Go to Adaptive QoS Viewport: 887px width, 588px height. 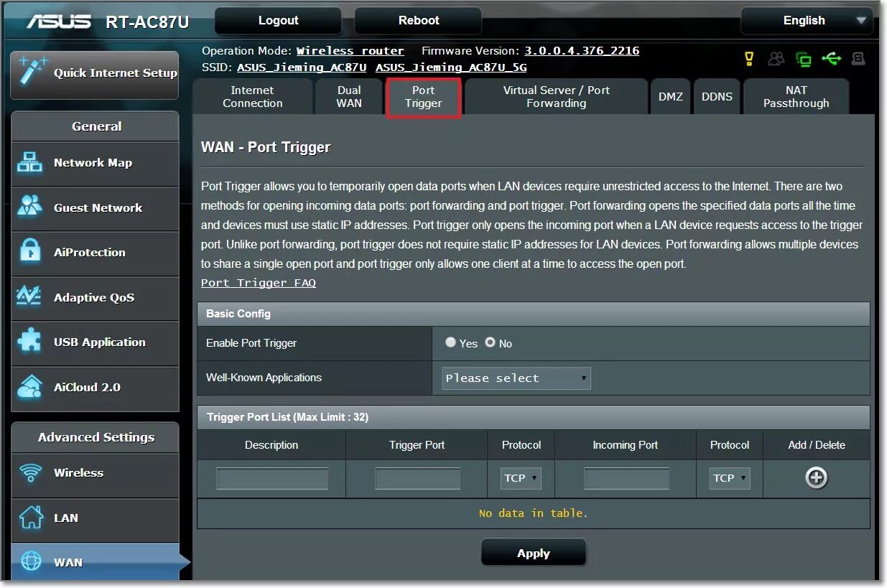point(95,298)
